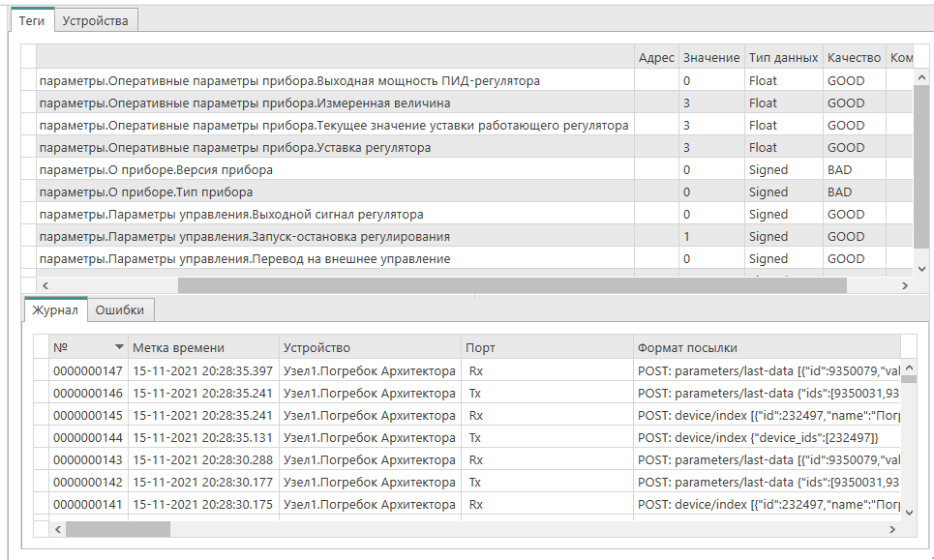The width and height of the screenshot is (934, 560).
Task: Switch to the Устройства tab
Action: click(98, 20)
